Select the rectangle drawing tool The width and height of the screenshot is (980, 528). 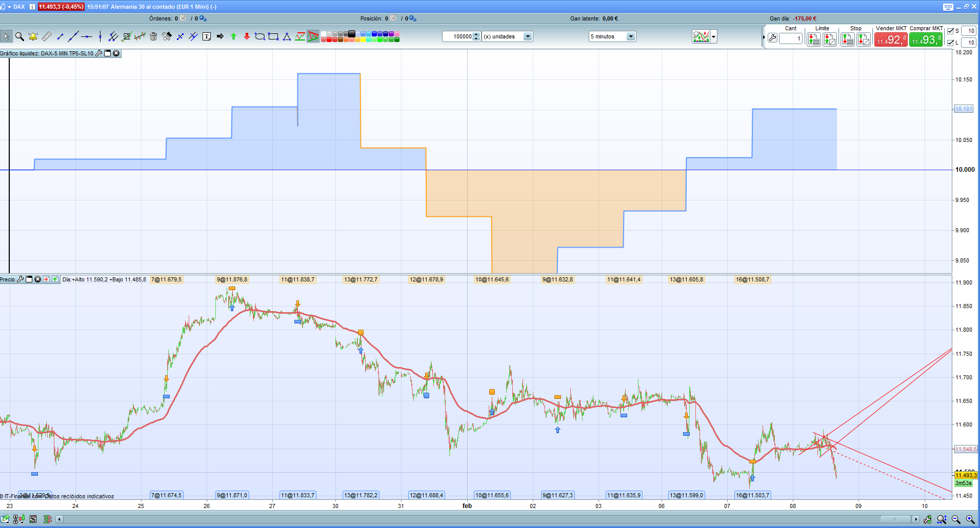click(x=273, y=36)
